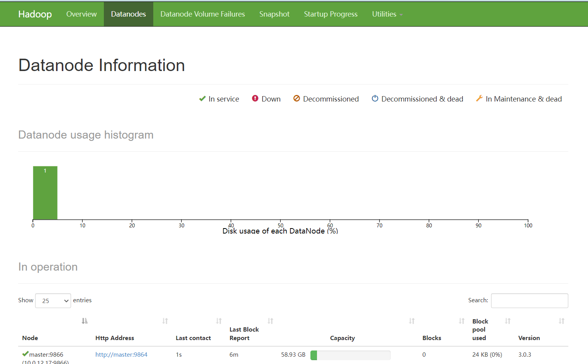Screen dimensions: 588x364
Task: Open the Startup Progress page
Action: (330, 14)
